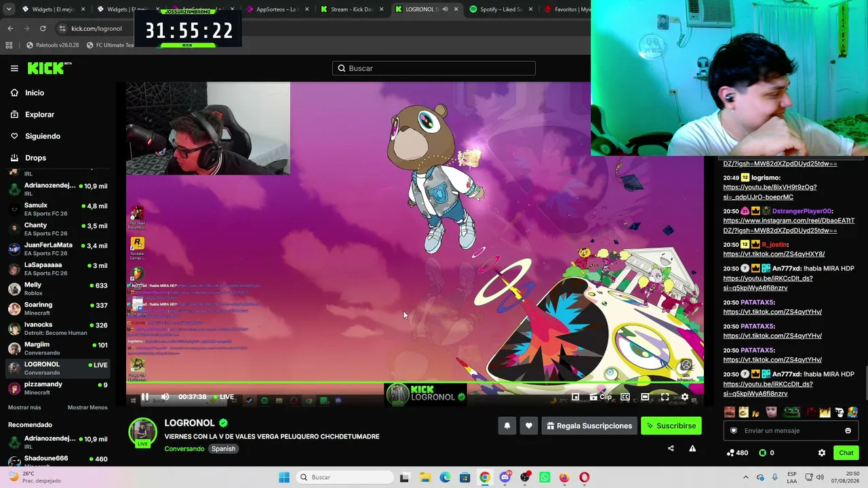This screenshot has height=488, width=868.
Task: Open video player settings gear
Action: click(x=685, y=397)
